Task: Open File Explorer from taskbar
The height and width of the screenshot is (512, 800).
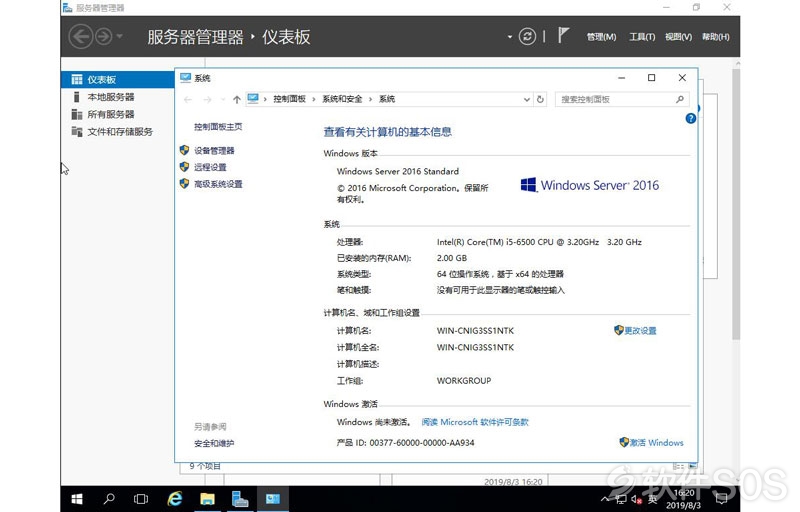Action: [207, 499]
